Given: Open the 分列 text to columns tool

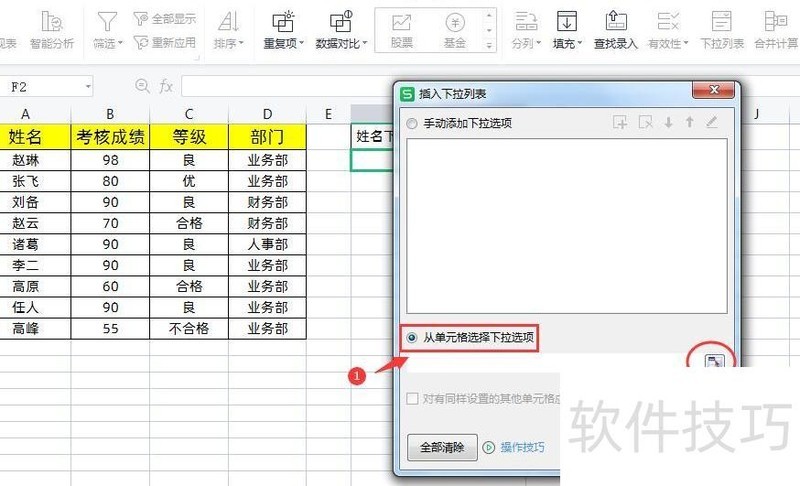Looking at the screenshot, I should (526, 30).
